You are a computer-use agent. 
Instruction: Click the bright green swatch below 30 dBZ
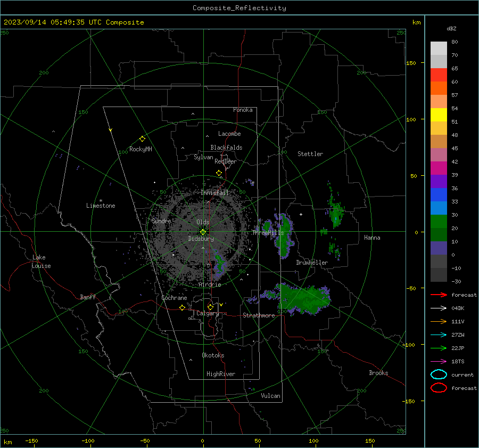pos(439,222)
